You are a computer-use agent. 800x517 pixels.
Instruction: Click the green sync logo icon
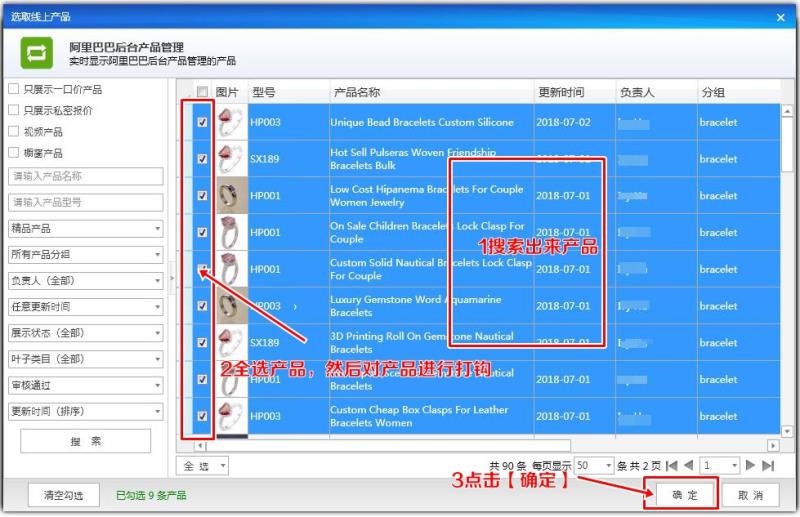[36, 53]
